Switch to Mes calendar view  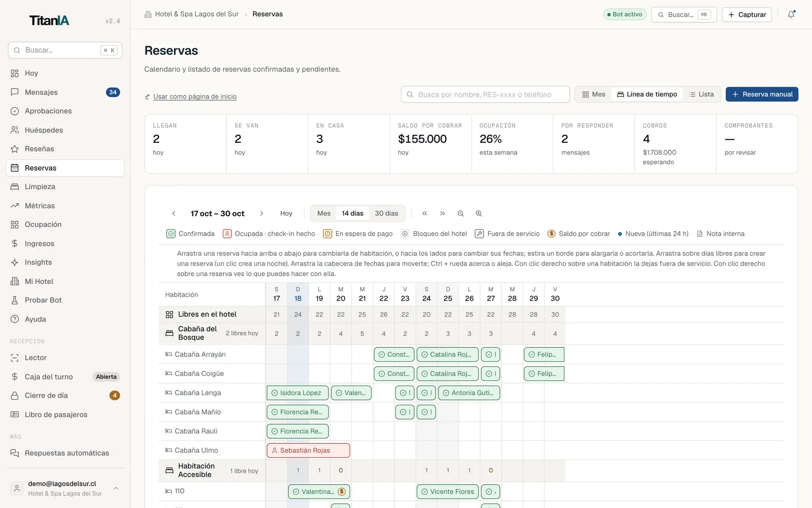click(594, 94)
